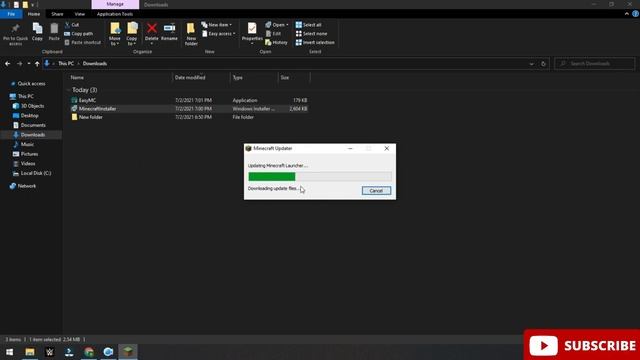Click Copy path in Clipboard group
Viewport: 640px width, 360px height.
click(x=79, y=33)
